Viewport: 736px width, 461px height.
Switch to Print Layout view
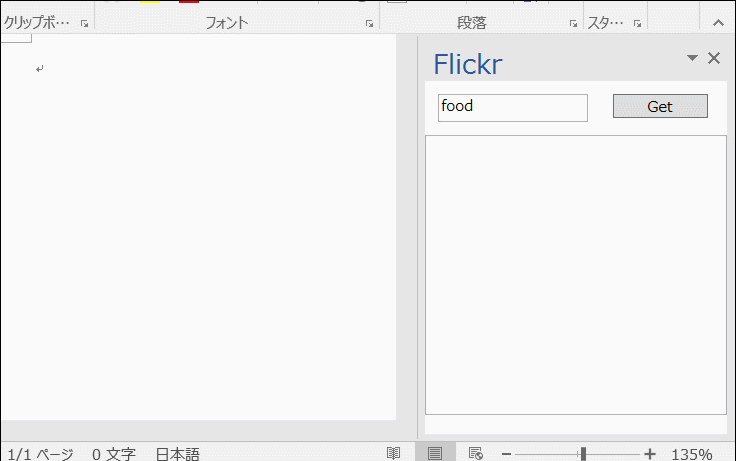(x=435, y=453)
